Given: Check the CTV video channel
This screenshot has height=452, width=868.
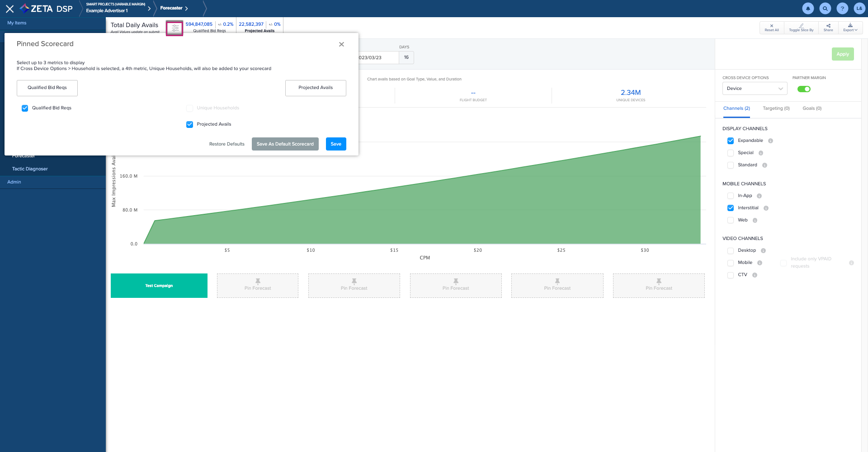Looking at the screenshot, I should coord(730,275).
